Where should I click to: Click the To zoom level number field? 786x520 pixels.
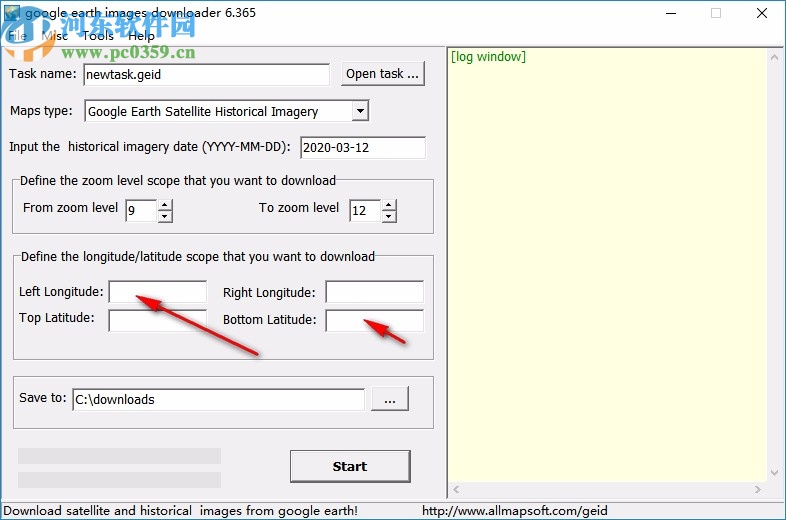point(365,211)
